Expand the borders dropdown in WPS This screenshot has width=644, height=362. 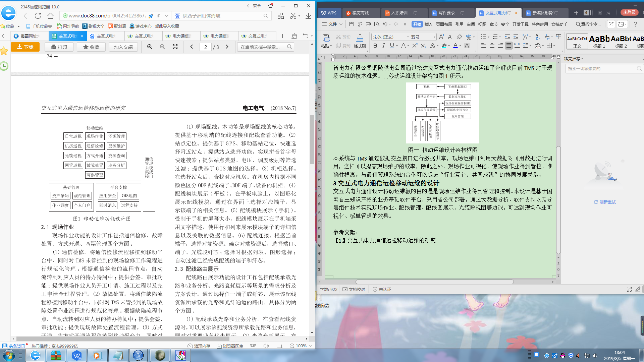click(554, 46)
